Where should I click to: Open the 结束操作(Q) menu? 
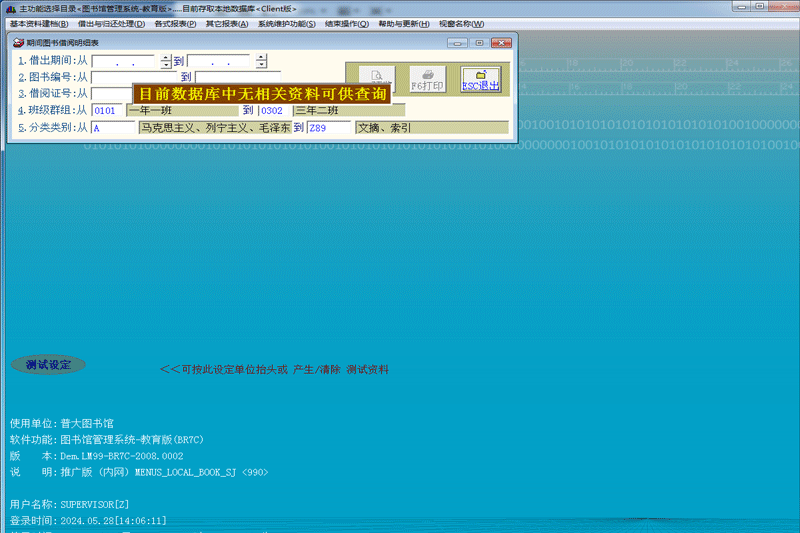tap(346, 24)
